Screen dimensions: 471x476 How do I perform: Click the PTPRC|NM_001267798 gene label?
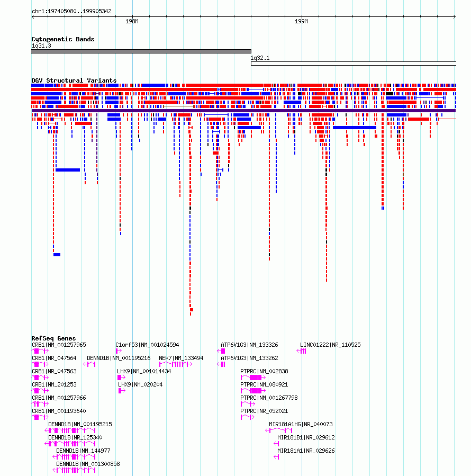[269, 398]
